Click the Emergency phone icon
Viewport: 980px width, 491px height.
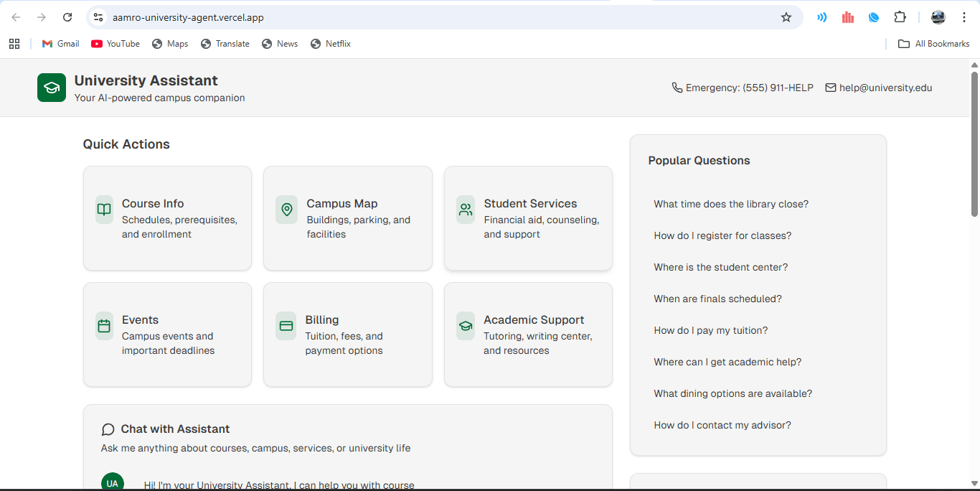point(677,88)
